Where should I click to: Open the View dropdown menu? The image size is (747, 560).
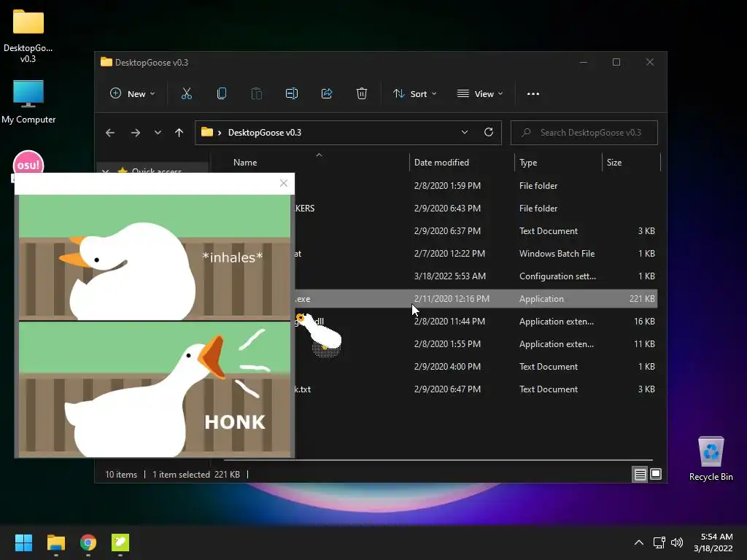click(x=480, y=94)
